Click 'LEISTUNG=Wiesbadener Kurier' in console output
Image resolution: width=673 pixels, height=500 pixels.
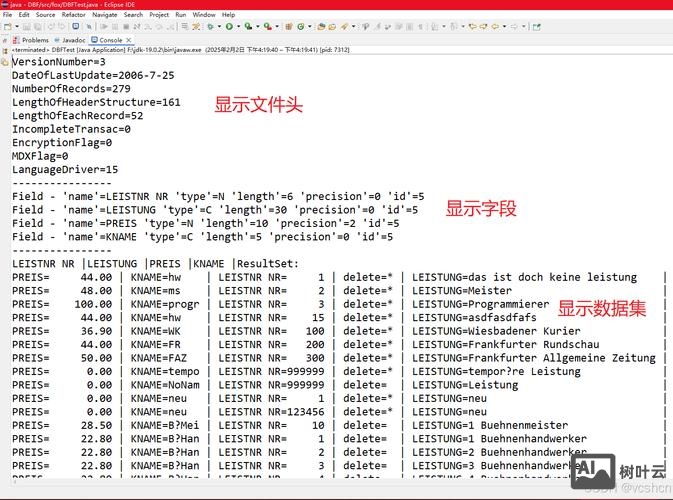pos(496,331)
